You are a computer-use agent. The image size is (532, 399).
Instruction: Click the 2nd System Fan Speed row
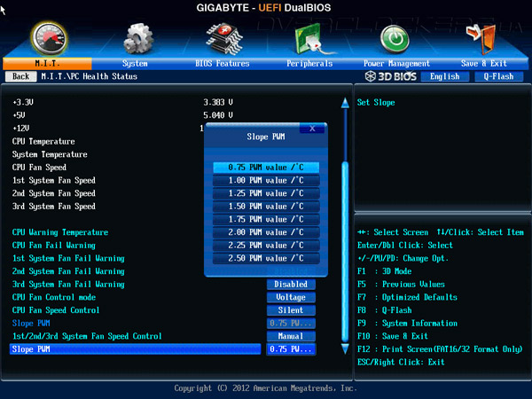click(x=53, y=193)
